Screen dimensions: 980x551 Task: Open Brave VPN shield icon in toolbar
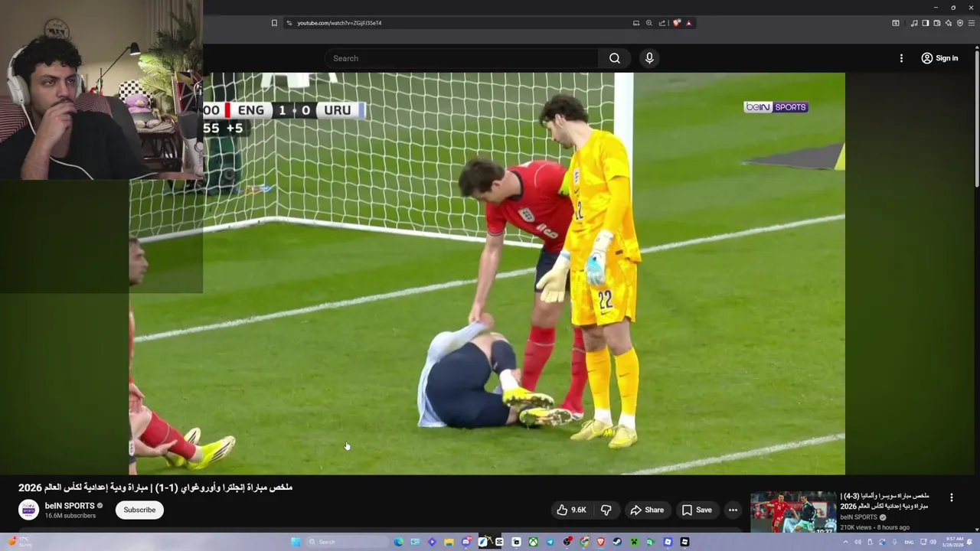pyautogui.click(x=960, y=23)
